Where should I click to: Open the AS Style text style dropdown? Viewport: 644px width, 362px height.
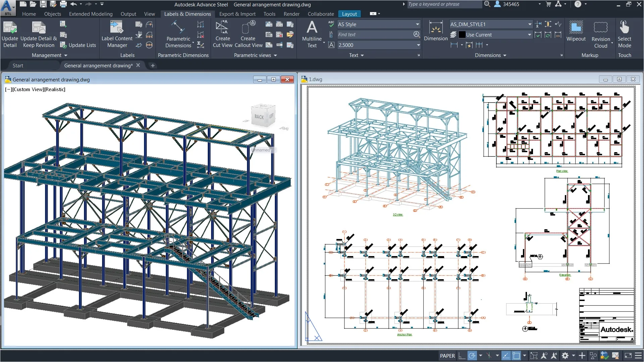pos(417,24)
